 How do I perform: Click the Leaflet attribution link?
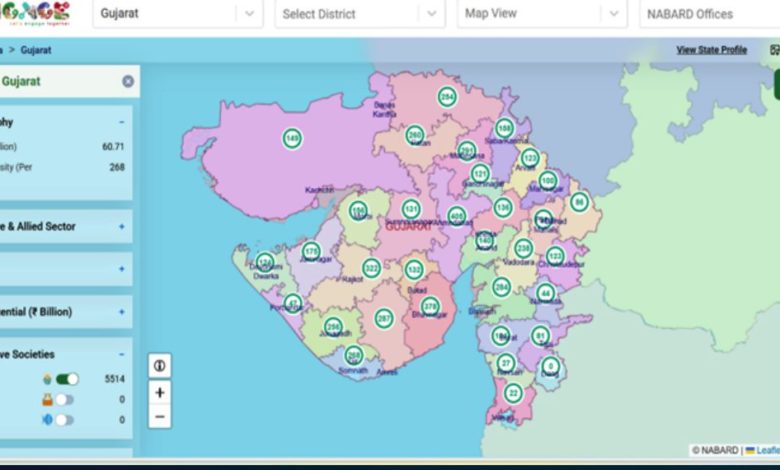pos(766,450)
